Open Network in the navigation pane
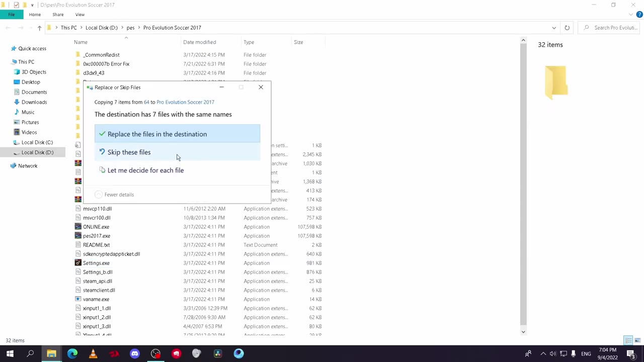The width and height of the screenshot is (644, 362). (28, 166)
